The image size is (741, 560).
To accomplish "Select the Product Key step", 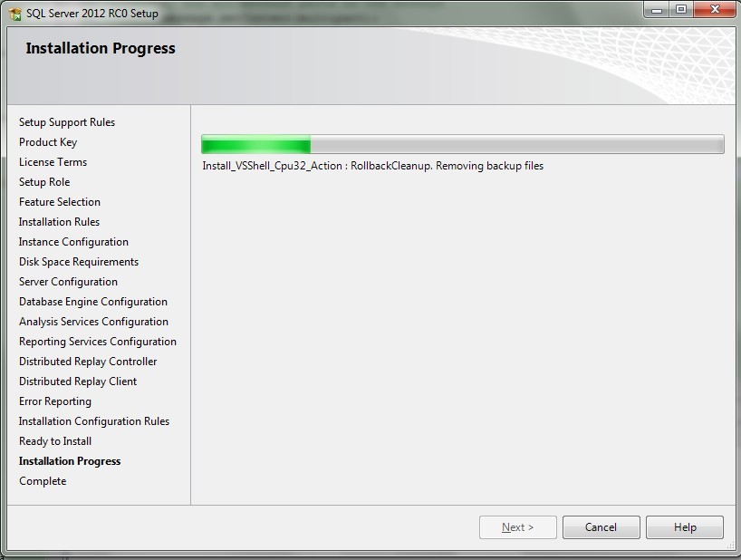I will 48,142.
